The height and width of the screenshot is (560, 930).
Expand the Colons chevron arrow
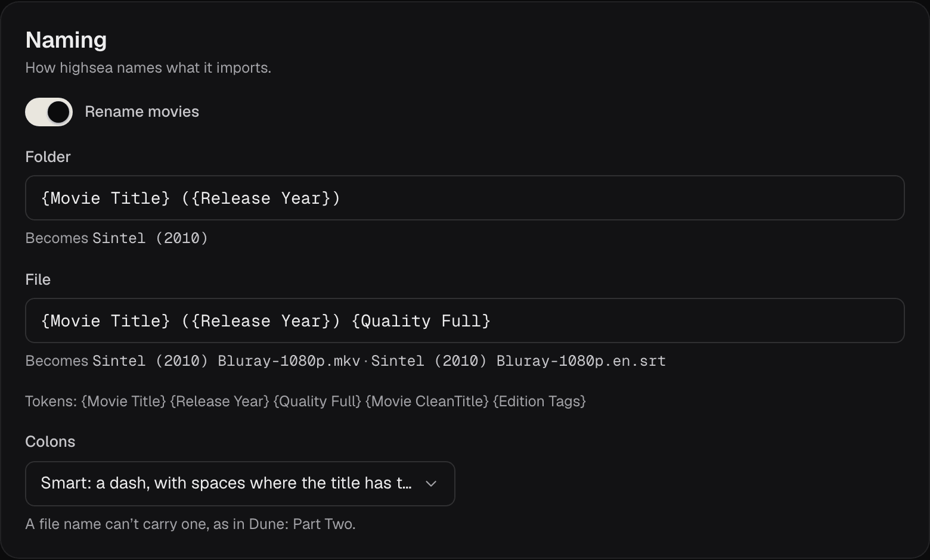click(431, 484)
